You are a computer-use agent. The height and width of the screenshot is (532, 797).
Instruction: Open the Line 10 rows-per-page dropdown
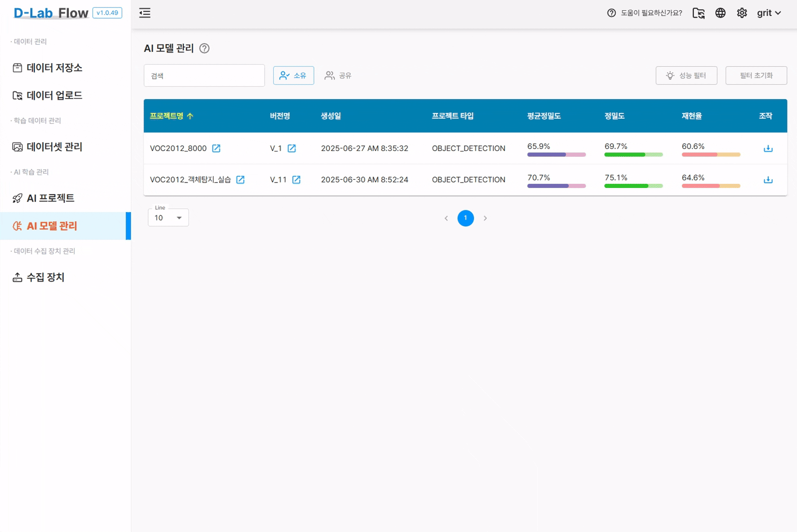point(168,217)
